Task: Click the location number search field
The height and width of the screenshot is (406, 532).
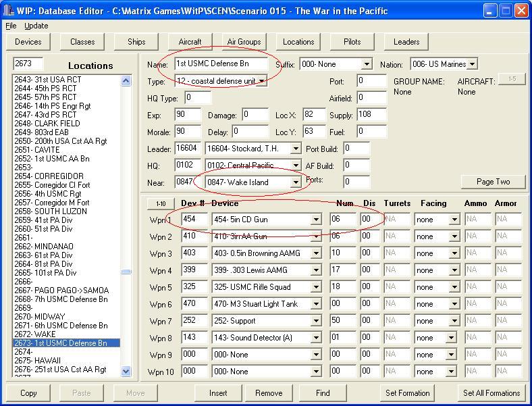Action: click(x=28, y=64)
